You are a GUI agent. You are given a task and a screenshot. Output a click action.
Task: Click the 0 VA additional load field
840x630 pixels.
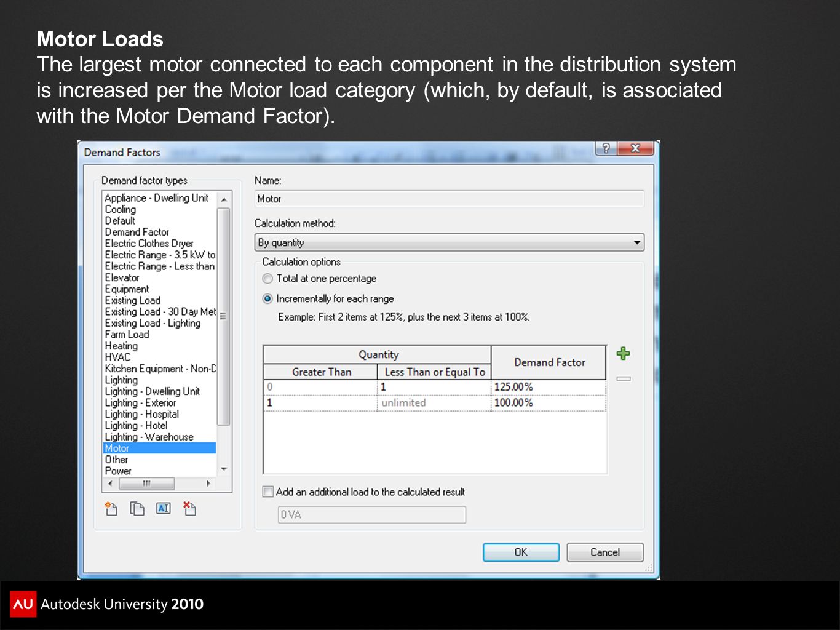tap(372, 514)
